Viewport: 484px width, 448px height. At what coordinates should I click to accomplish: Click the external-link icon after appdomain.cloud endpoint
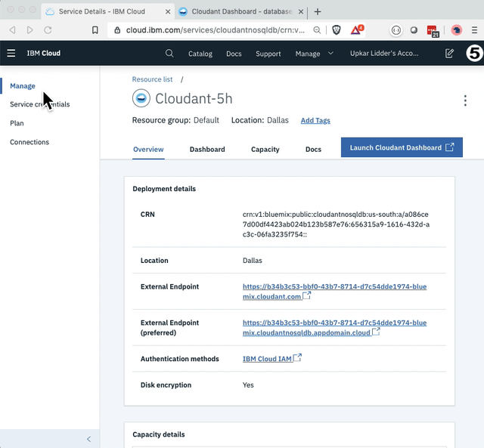tap(376, 332)
